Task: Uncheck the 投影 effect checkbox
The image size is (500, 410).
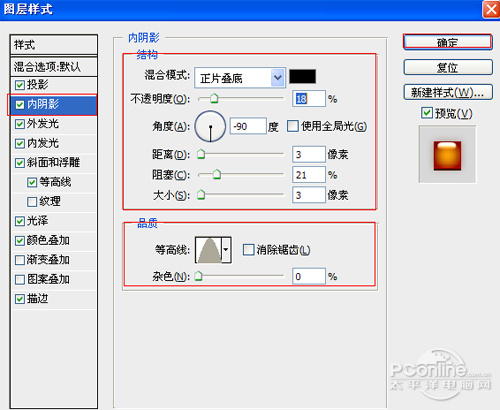Action: (20, 85)
